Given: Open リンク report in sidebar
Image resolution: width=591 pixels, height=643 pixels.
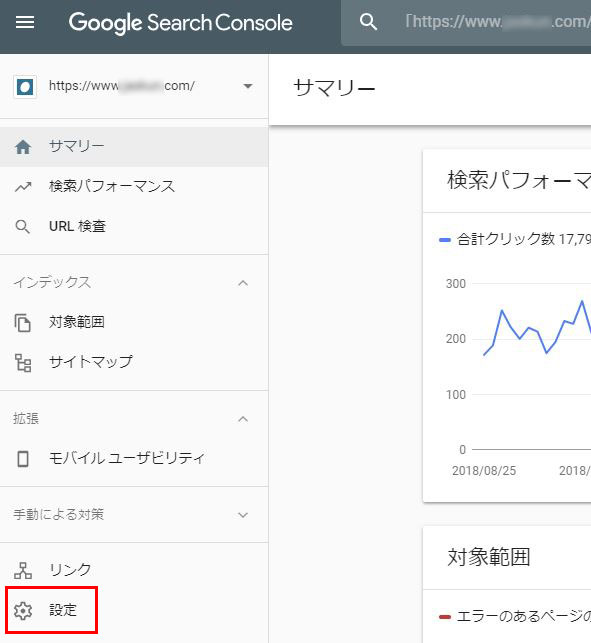Looking at the screenshot, I should click(x=134, y=570).
